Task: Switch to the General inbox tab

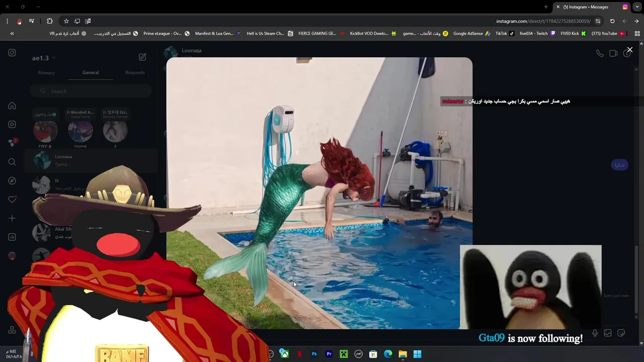Action: [x=91, y=72]
